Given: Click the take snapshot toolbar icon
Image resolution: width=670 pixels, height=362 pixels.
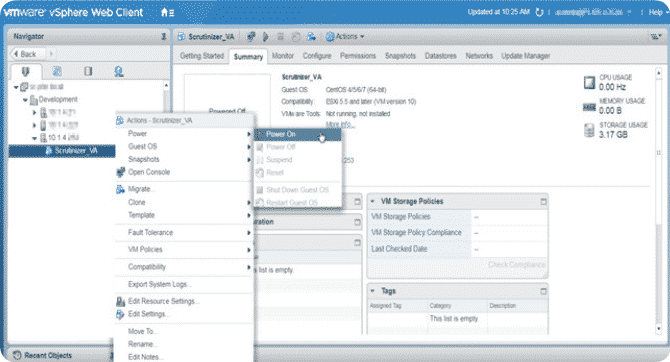Looking at the screenshot, I should [x=296, y=37].
